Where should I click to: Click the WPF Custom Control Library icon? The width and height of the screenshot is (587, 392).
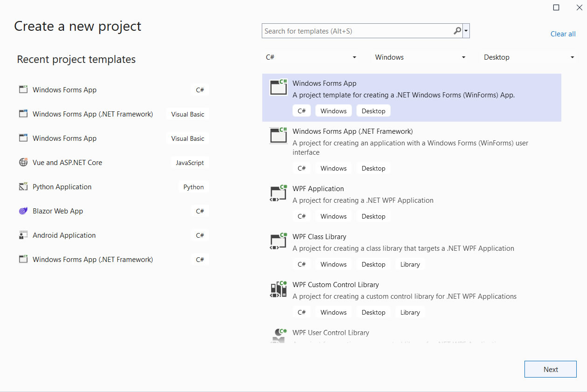279,289
